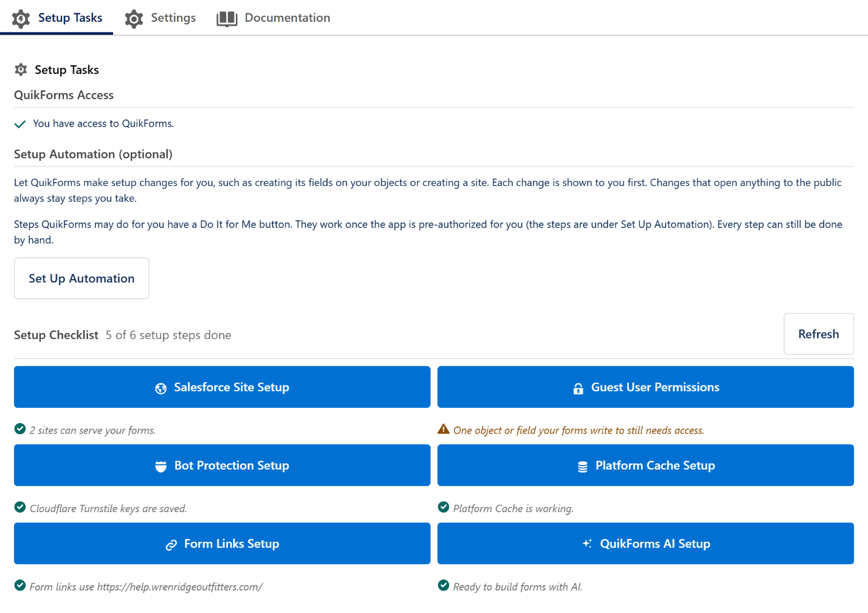Click "2 sites can serve your forms." status
This screenshot has height=613, width=868.
[x=93, y=430]
